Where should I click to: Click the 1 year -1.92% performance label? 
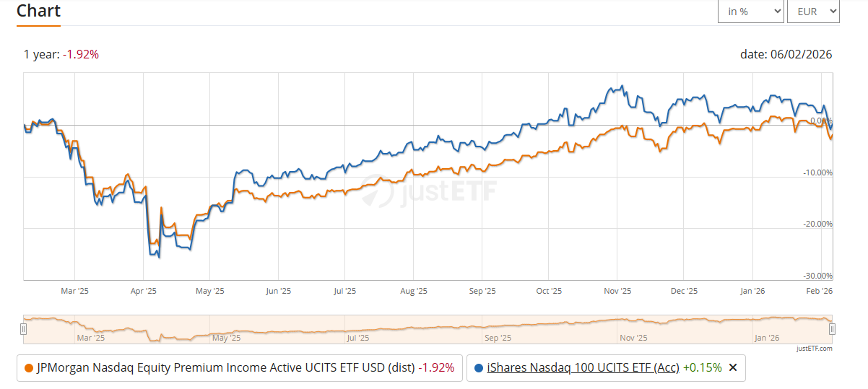coord(61,54)
